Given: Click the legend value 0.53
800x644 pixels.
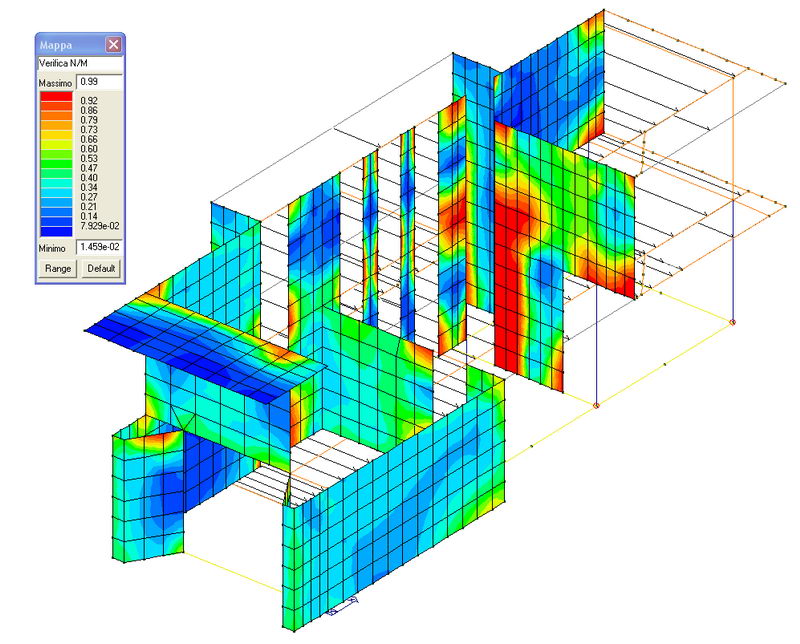Looking at the screenshot, I should [x=89, y=159].
